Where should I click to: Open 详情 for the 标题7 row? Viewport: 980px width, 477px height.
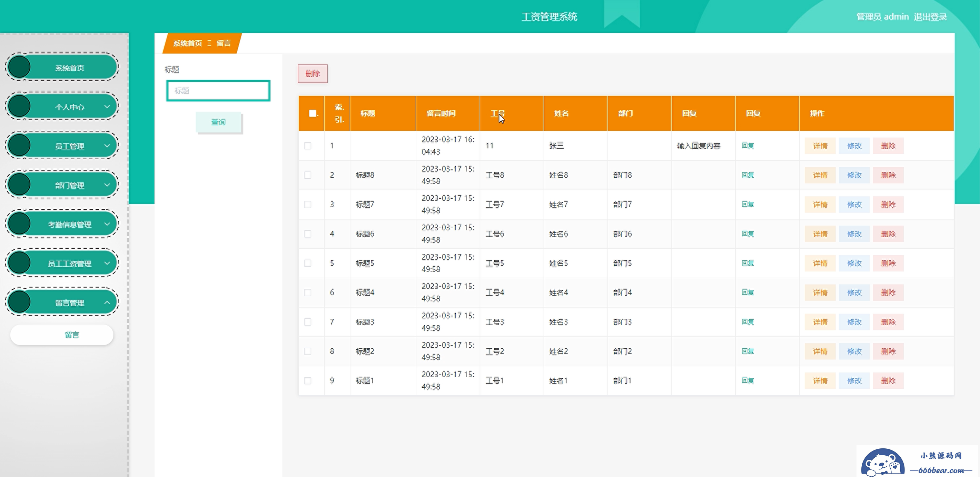tap(820, 204)
